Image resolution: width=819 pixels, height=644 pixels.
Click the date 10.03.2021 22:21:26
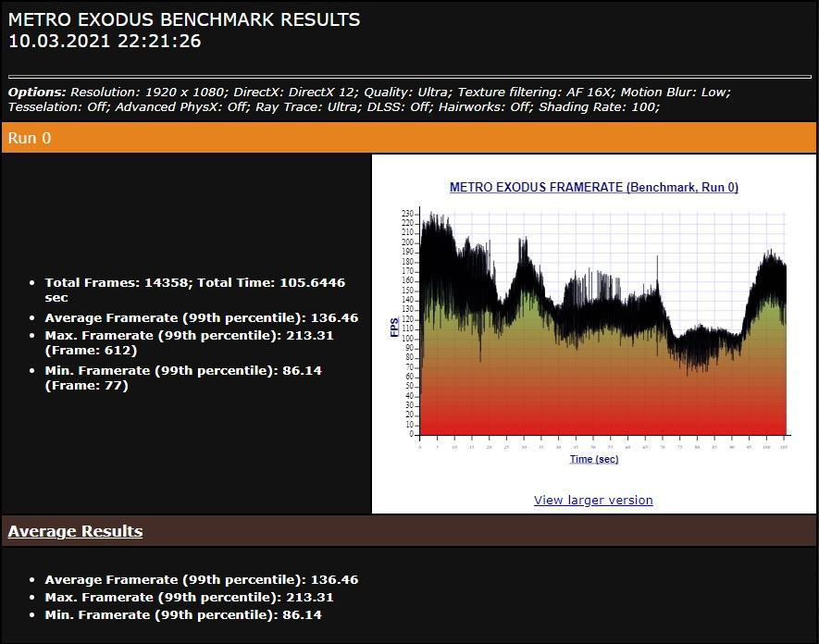105,42
